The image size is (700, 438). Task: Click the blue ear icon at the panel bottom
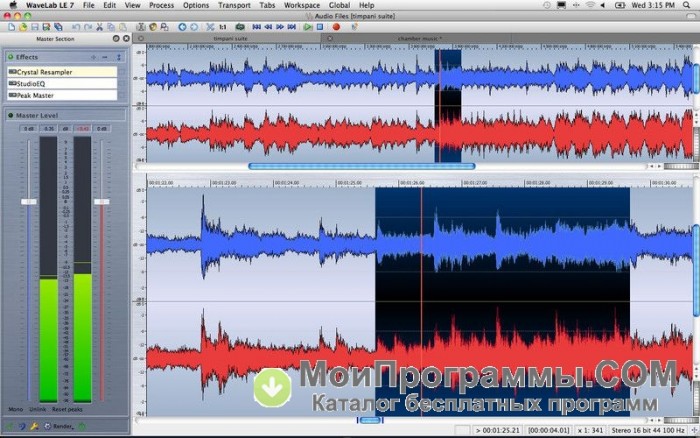click(22, 426)
